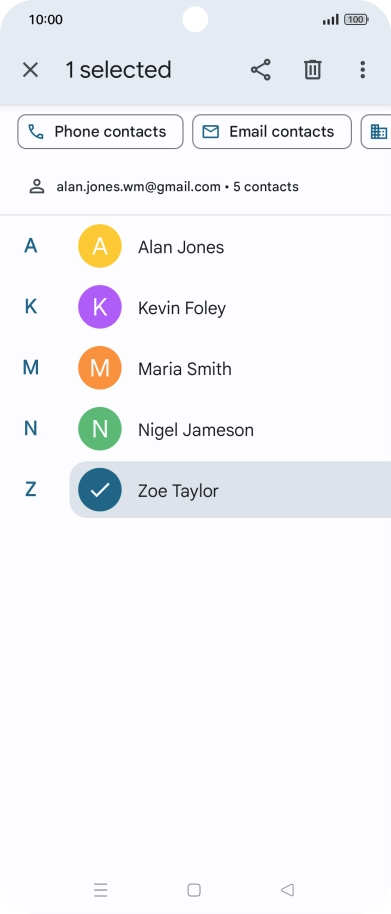This screenshot has height=914, width=391.
Task: Select Kevin Foley purple avatar
Action: [100, 307]
